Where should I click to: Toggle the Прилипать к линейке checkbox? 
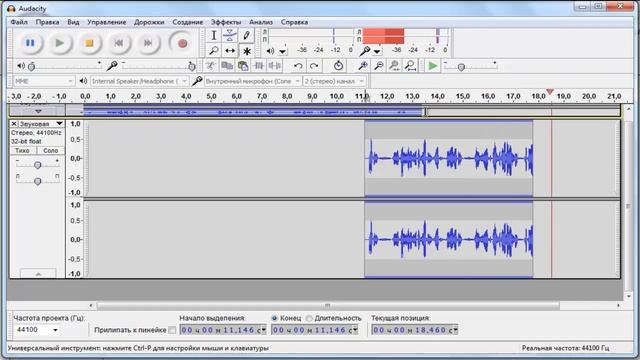pos(172,330)
